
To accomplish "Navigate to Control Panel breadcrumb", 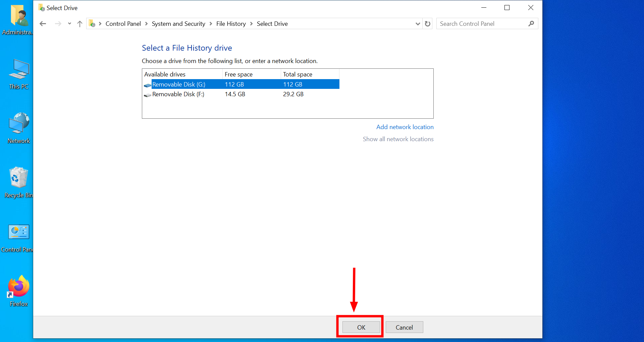I will point(123,23).
